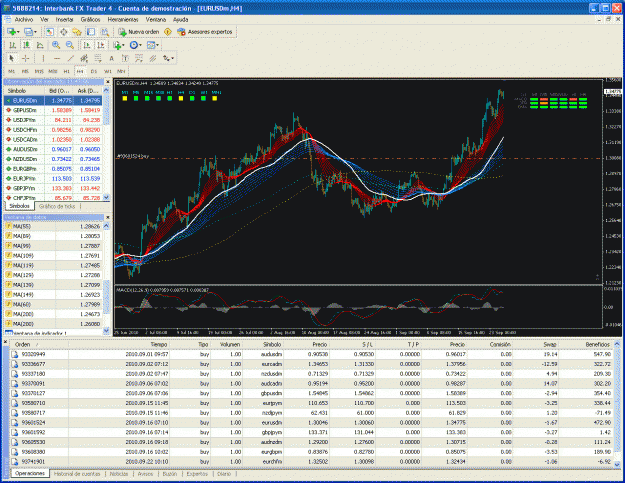Open the Navigator (star folder) icon
Image resolution: width=625 pixels, height=483 pixels.
[77, 32]
